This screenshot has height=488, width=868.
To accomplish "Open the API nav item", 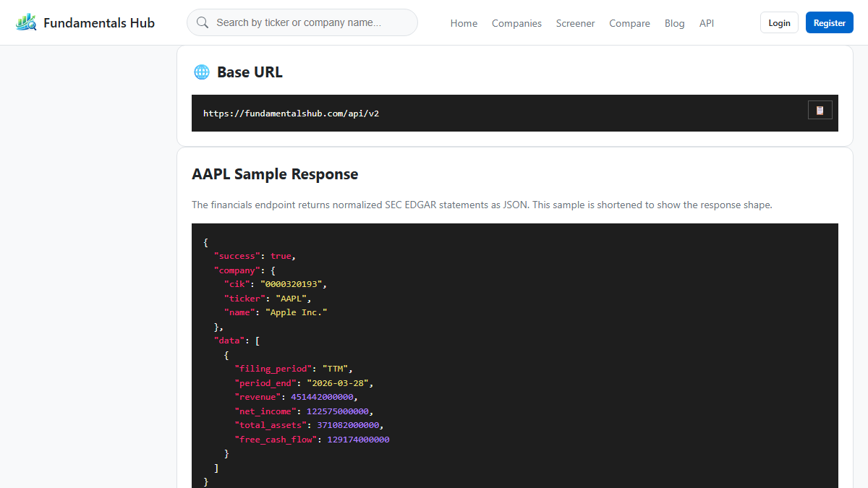I will pos(707,23).
